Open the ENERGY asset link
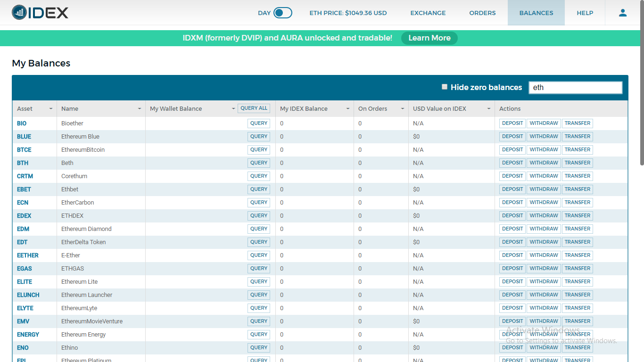The image size is (644, 362). click(28, 335)
